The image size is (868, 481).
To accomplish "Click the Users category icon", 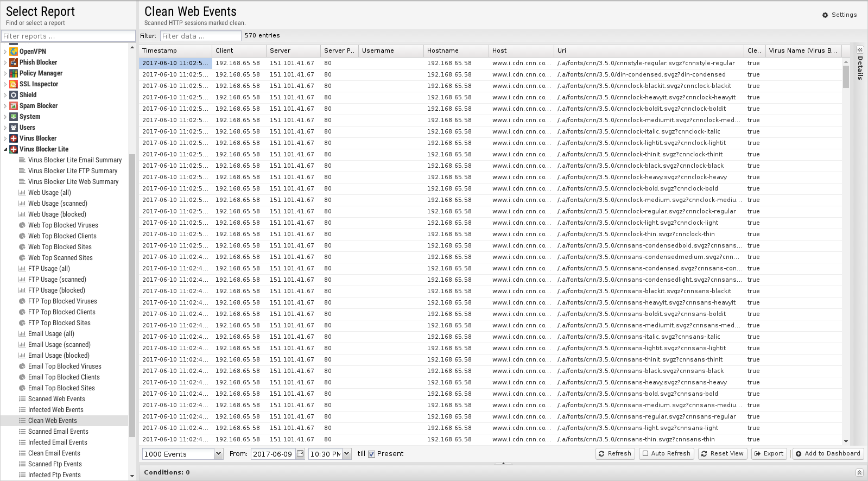I will [14, 128].
